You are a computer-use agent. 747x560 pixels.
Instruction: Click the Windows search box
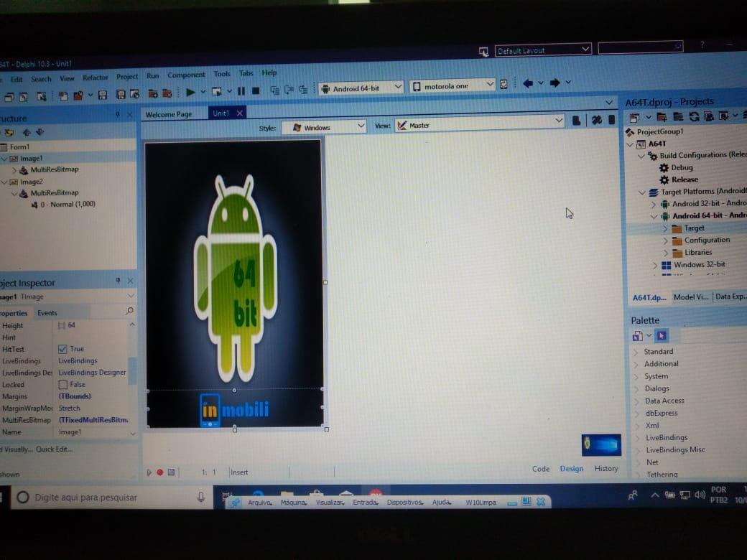click(x=111, y=497)
